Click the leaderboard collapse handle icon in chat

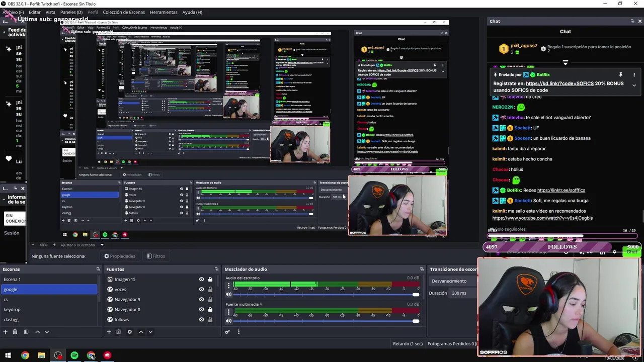(x=566, y=63)
